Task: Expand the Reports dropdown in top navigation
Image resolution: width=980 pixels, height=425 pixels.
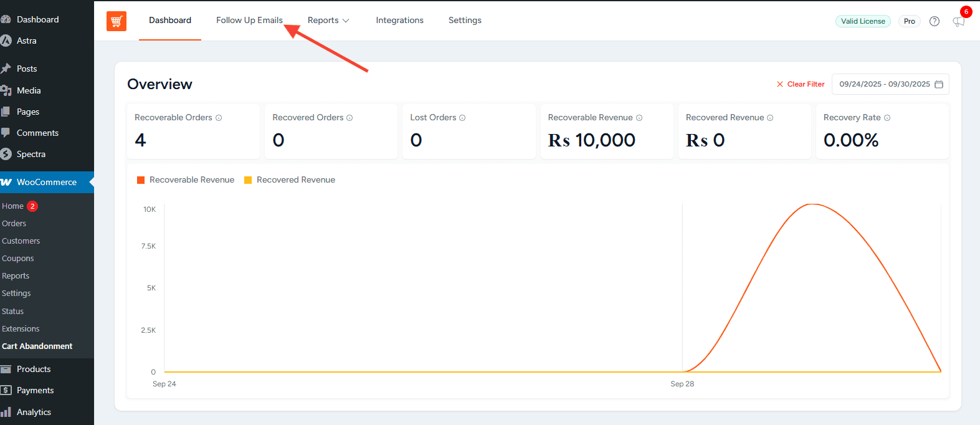Action: [x=328, y=21]
